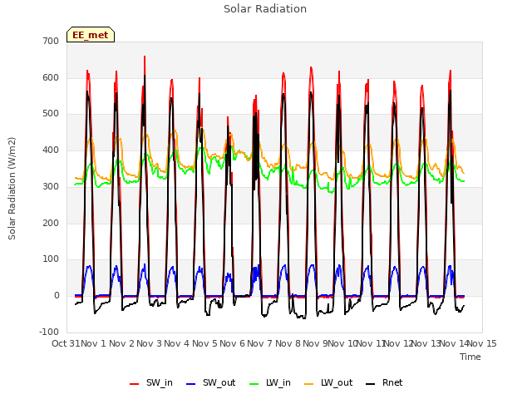This screenshot has height=399, width=532.
Task: Click the 100 y-axis tick label
Action: (x=51, y=259)
